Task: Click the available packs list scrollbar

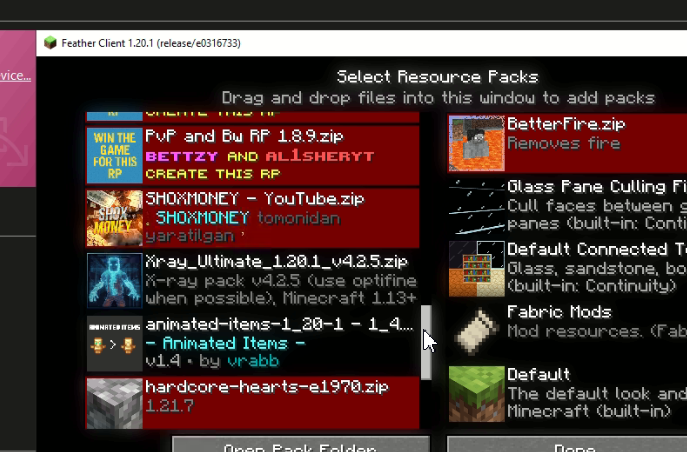Action: (426, 342)
